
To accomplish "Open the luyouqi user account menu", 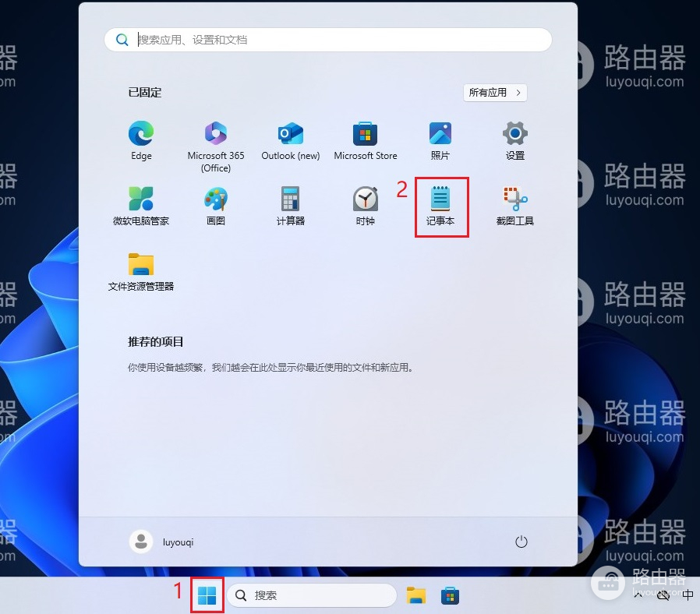I will 161,542.
